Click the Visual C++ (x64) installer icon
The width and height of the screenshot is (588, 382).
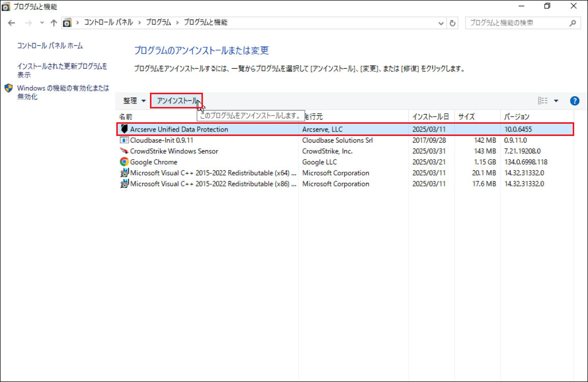coord(124,173)
